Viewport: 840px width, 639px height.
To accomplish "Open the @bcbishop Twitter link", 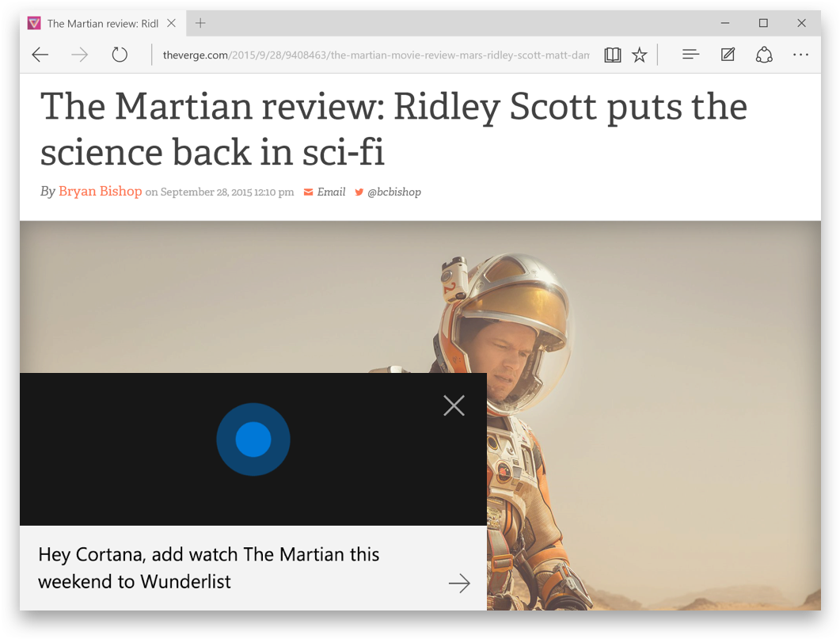I will click(393, 192).
